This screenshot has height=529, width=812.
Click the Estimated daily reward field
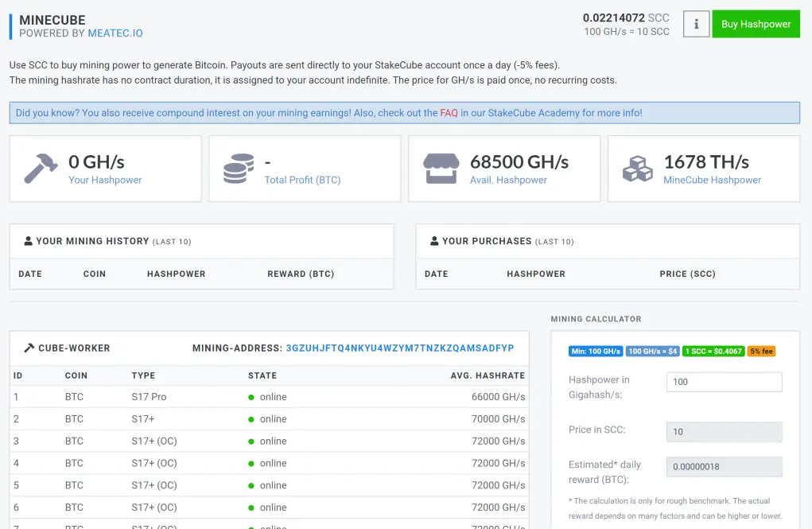[x=724, y=466]
